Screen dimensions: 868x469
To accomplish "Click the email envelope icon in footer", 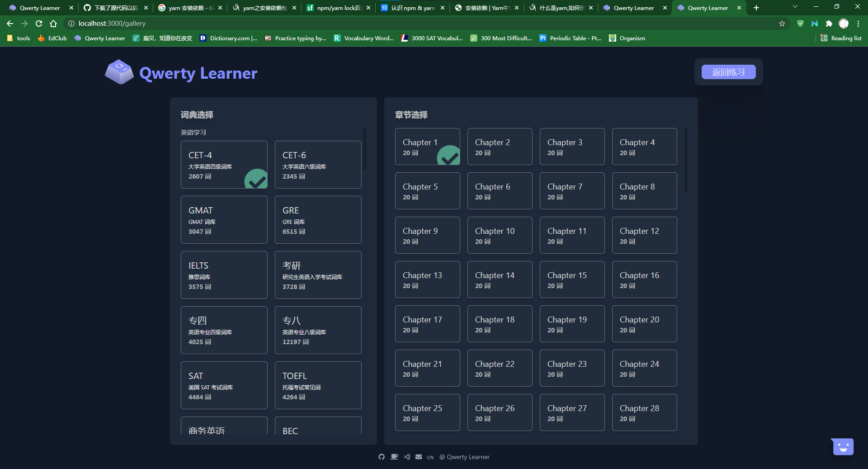I will (x=419, y=457).
